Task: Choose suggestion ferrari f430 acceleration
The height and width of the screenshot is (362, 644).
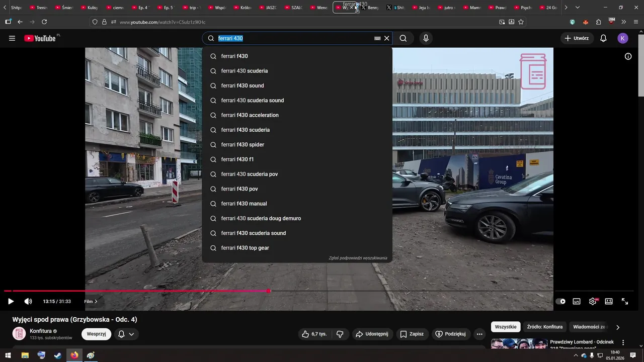Action: pos(297,115)
